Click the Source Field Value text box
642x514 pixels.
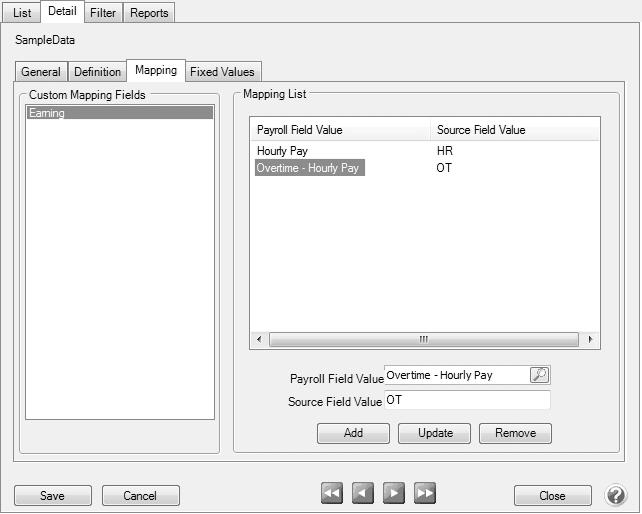(x=467, y=400)
